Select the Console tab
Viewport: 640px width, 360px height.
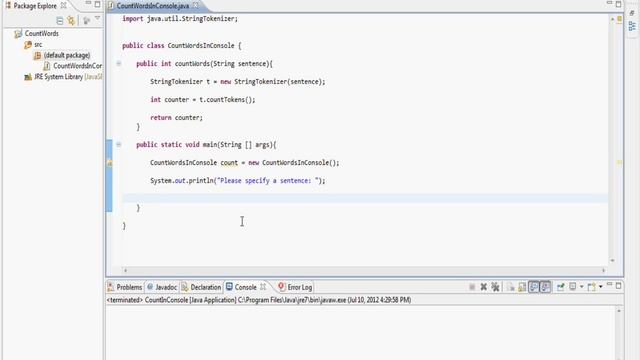click(x=242, y=287)
